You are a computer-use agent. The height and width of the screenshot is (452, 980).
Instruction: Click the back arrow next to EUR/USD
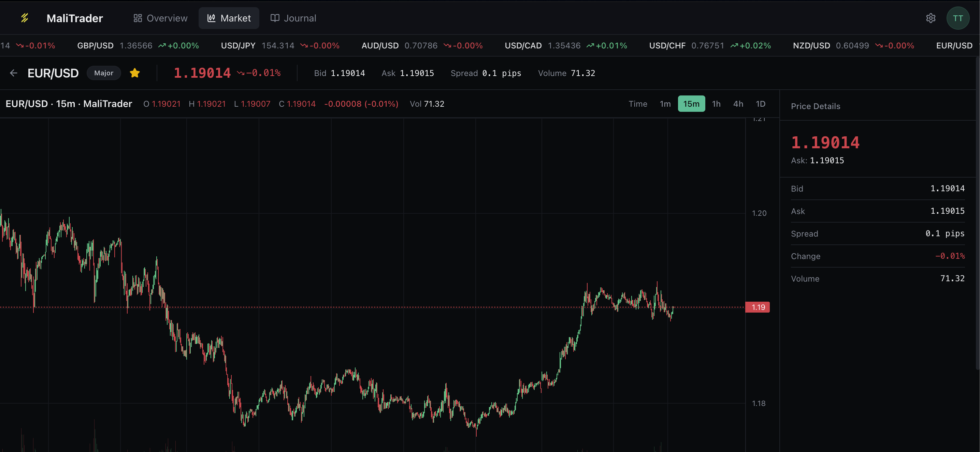click(14, 73)
